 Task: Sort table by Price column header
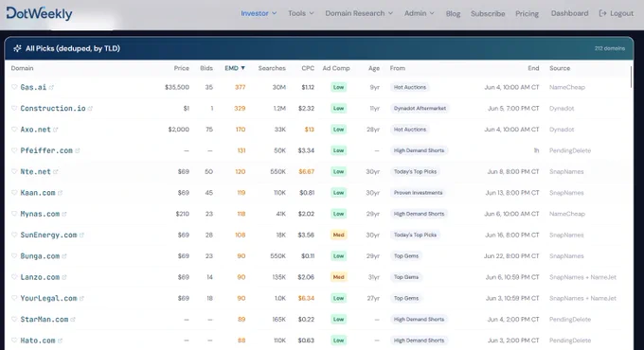[182, 68]
